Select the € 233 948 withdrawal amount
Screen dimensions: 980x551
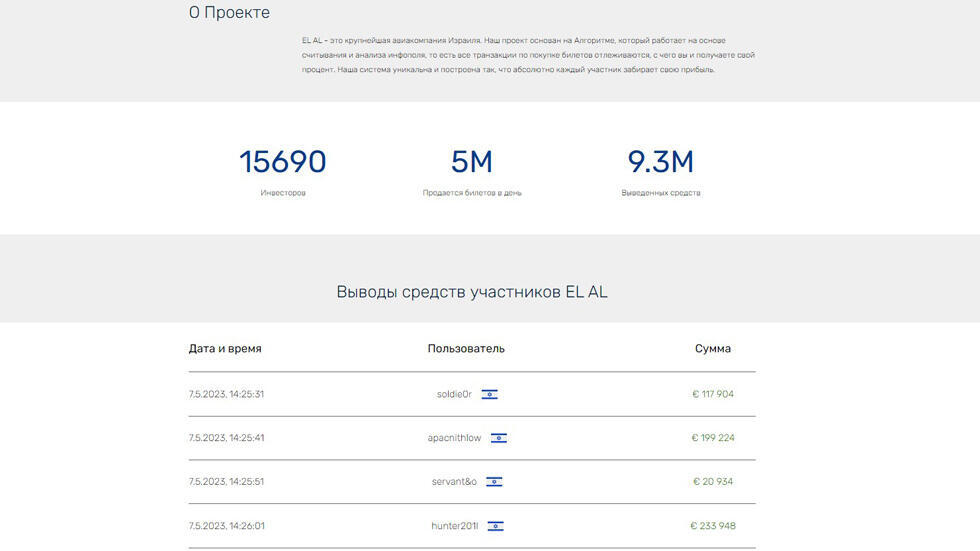(713, 526)
